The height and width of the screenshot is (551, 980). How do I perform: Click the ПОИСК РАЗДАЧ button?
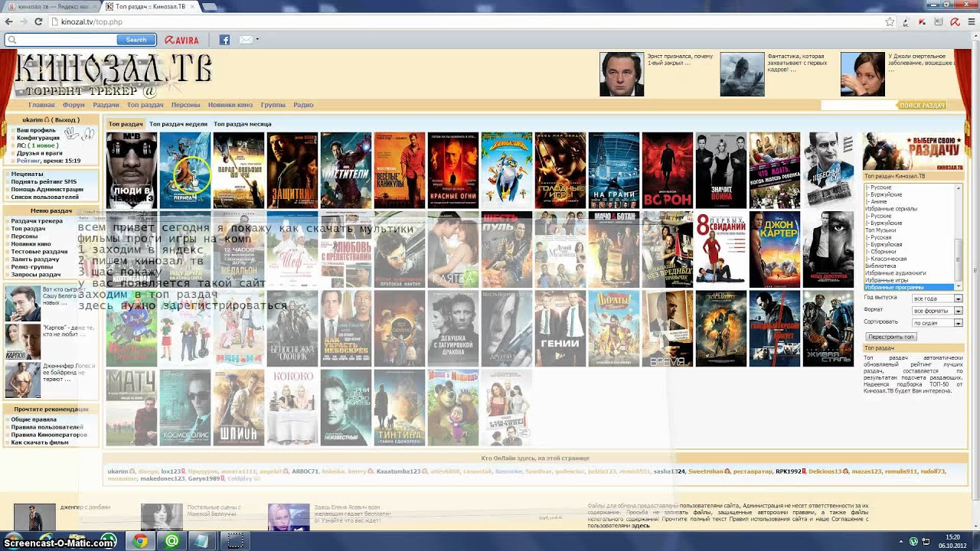pyautogui.click(x=922, y=106)
